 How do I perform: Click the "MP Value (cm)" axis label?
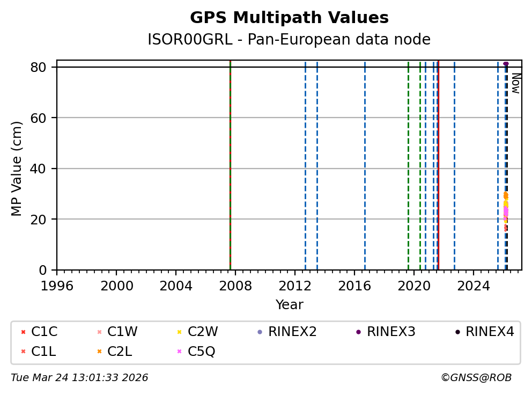pyautogui.click(x=17, y=169)
